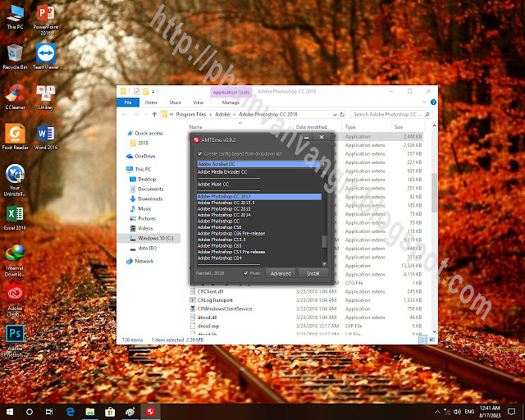Click Program Files in the address breadcrumb
The image size is (525, 420).
pyautogui.click(x=191, y=115)
